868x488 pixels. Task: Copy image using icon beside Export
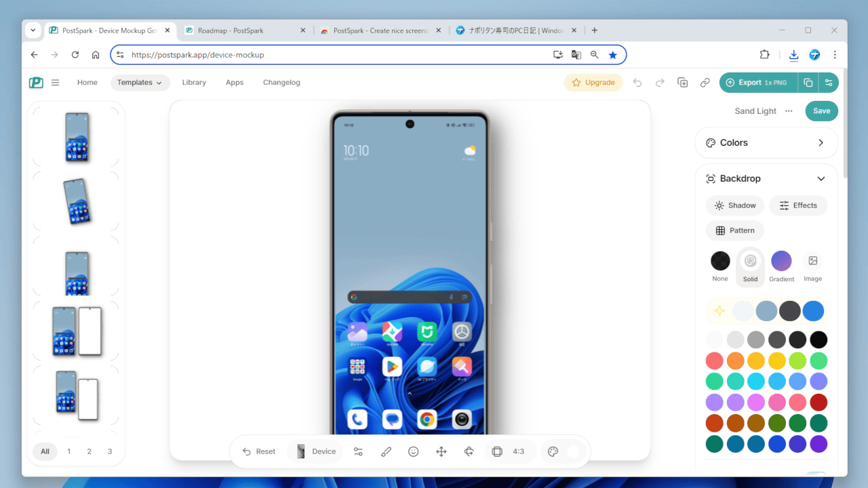click(808, 83)
